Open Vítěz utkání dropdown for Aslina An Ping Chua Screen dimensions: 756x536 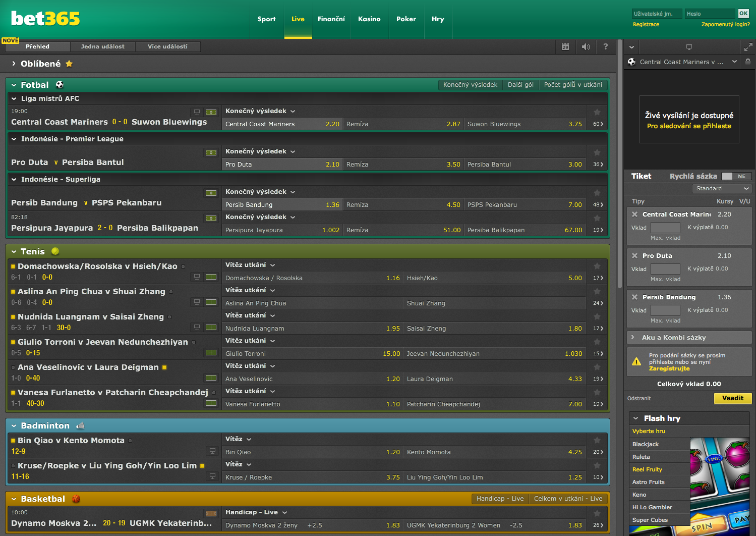250,290
